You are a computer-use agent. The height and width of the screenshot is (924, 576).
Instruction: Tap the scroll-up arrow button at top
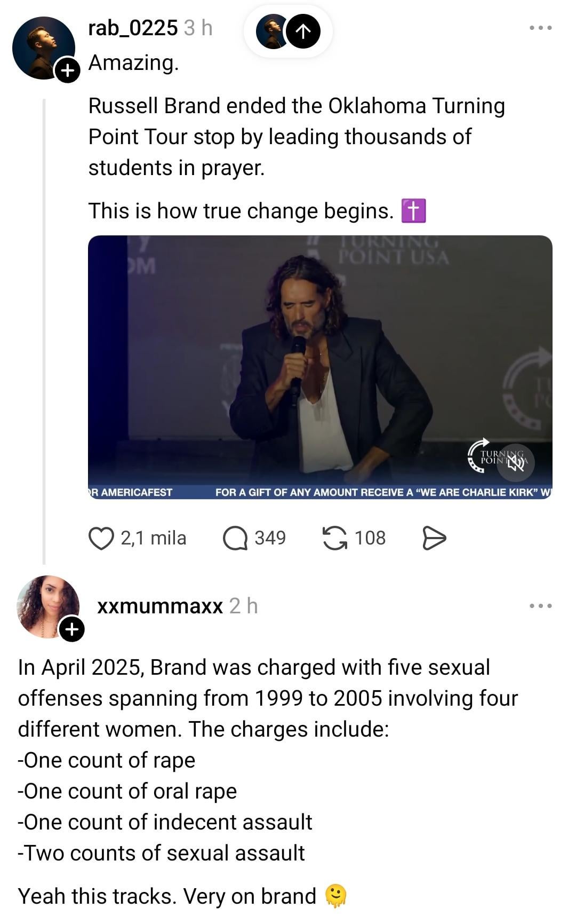coord(303,31)
